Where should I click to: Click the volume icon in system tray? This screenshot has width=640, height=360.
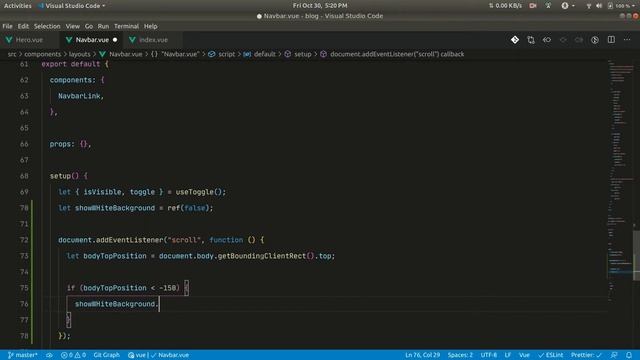pyautogui.click(x=599, y=6)
